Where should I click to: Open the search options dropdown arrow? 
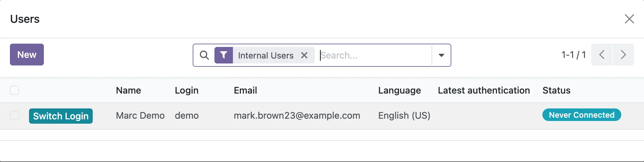441,55
